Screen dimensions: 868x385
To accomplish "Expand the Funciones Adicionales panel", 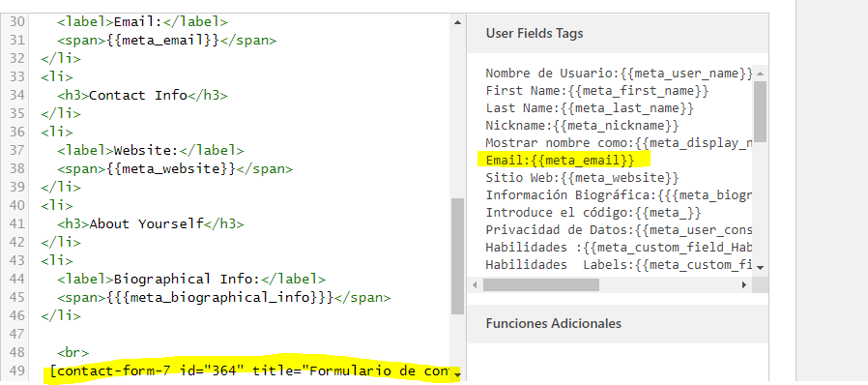I will [x=618, y=323].
